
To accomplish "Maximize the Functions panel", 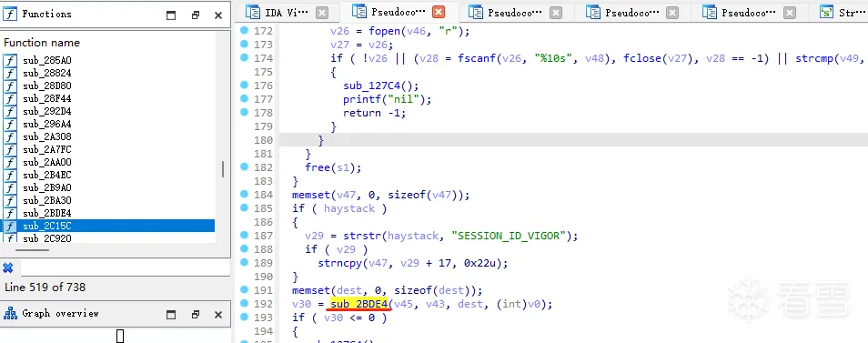I will click(x=172, y=15).
